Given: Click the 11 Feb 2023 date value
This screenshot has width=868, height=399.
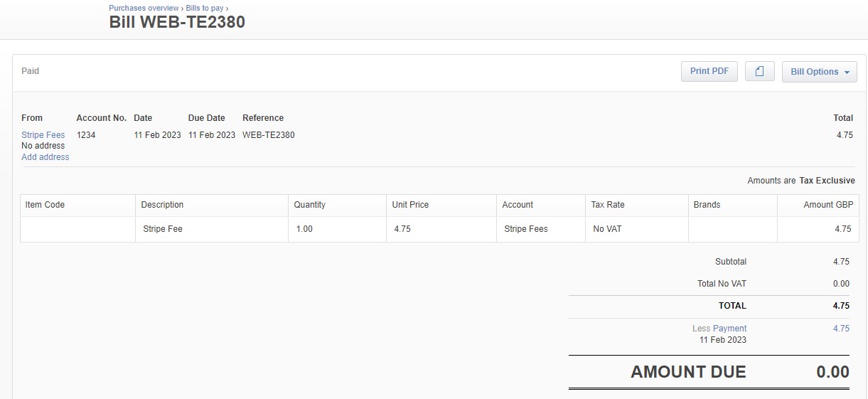Looking at the screenshot, I should click(x=157, y=135).
